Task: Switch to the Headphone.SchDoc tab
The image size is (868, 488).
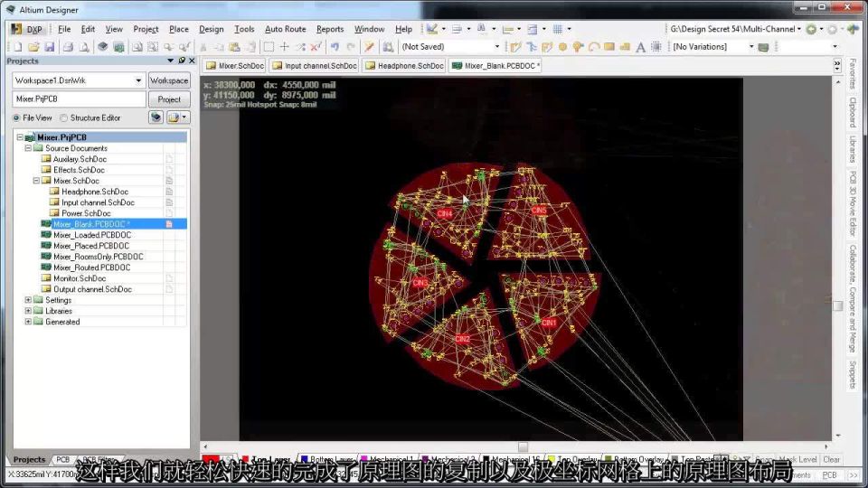Action: (404, 66)
